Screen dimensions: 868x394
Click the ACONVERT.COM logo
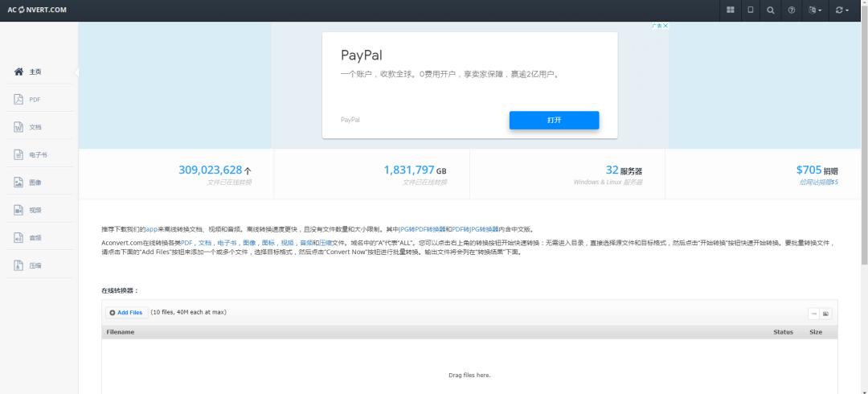click(36, 10)
